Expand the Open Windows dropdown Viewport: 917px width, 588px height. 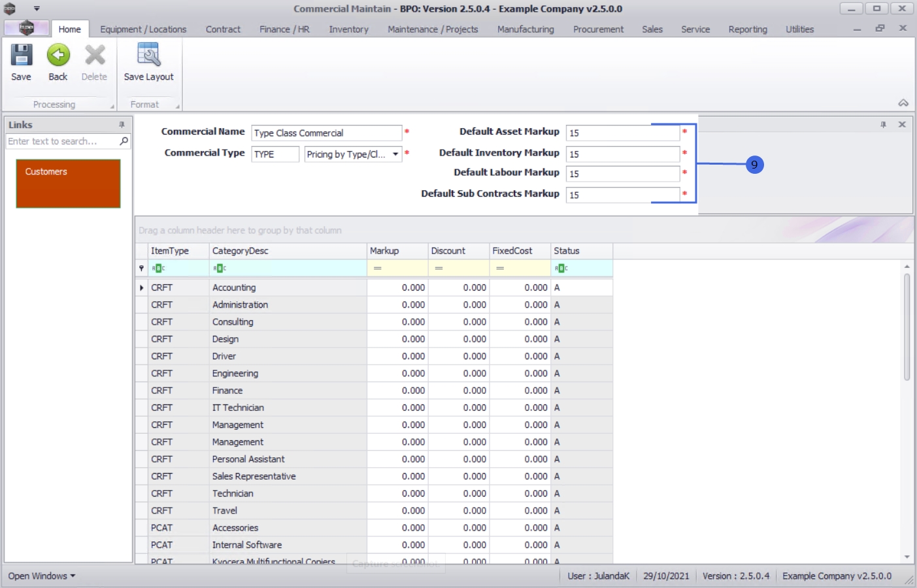[x=42, y=576]
